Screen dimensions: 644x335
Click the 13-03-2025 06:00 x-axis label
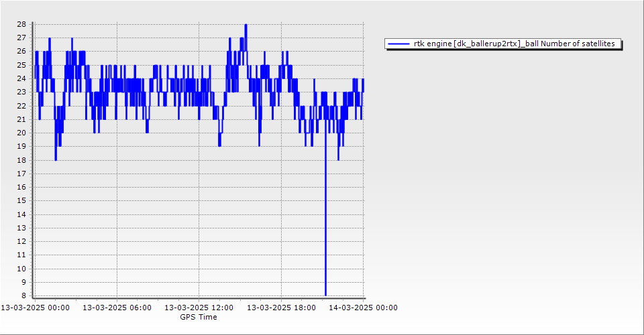point(117,308)
